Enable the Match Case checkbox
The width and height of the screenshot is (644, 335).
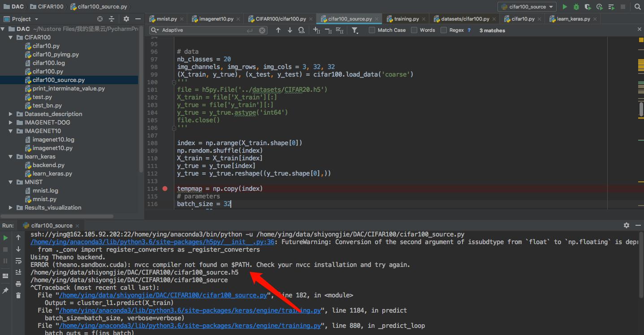click(x=372, y=30)
